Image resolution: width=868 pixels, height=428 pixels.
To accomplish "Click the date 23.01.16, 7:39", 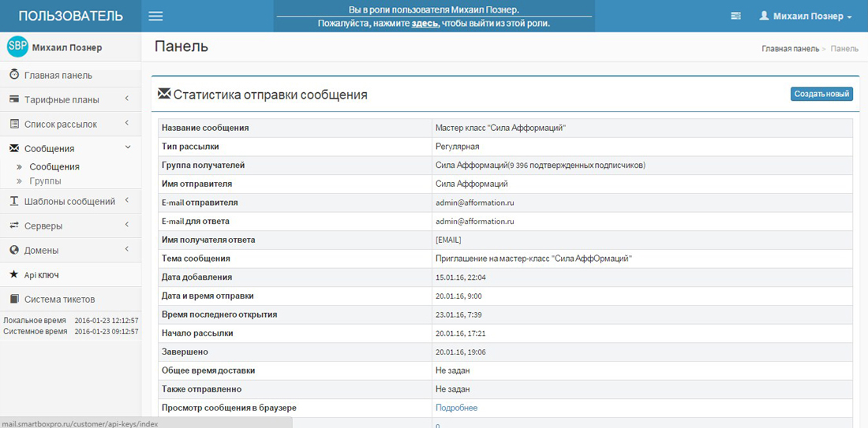I will [459, 314].
